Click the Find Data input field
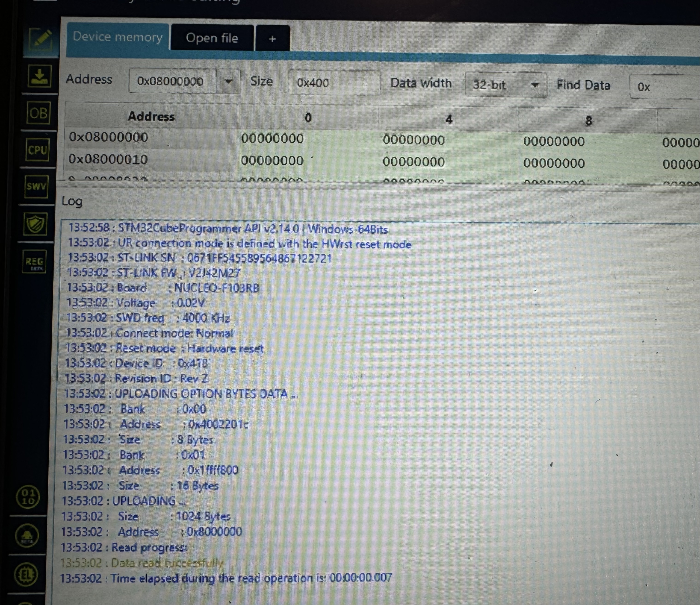 tap(664, 87)
